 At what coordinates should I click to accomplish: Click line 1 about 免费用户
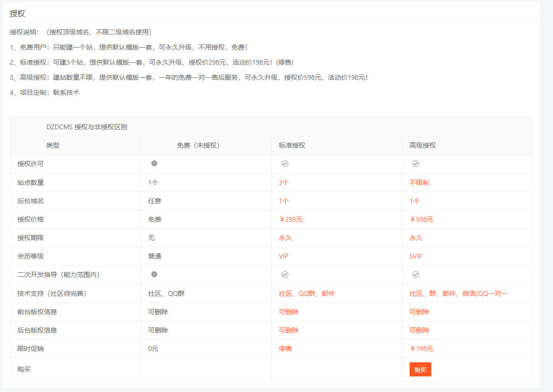coord(129,47)
